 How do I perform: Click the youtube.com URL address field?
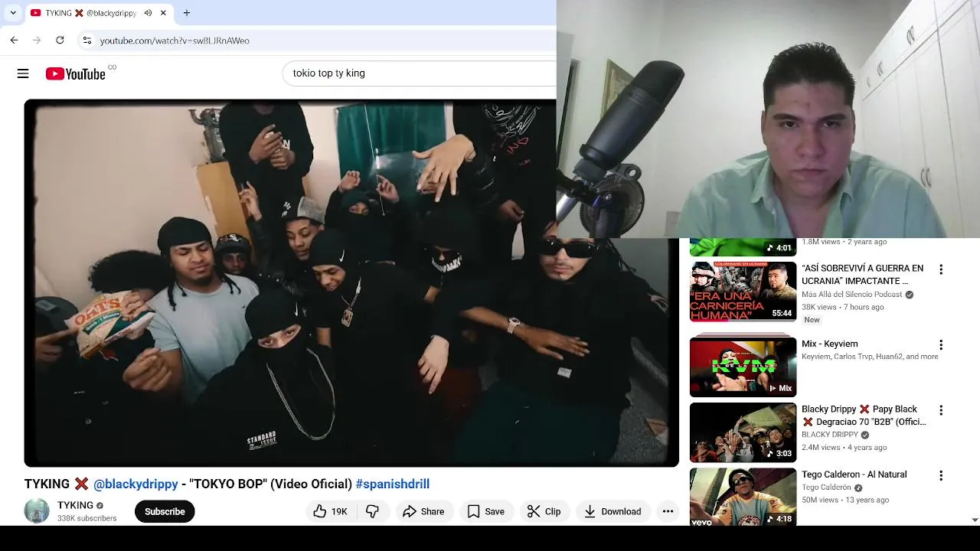[175, 41]
